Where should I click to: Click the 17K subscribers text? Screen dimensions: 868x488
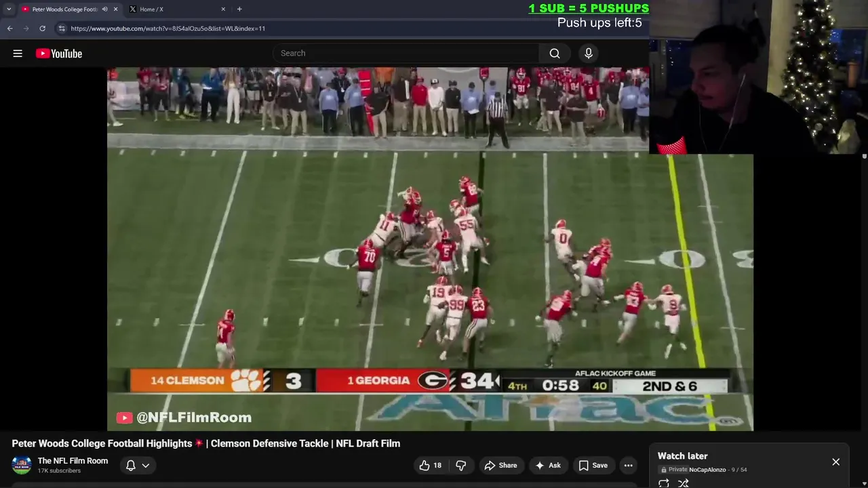coord(59,471)
